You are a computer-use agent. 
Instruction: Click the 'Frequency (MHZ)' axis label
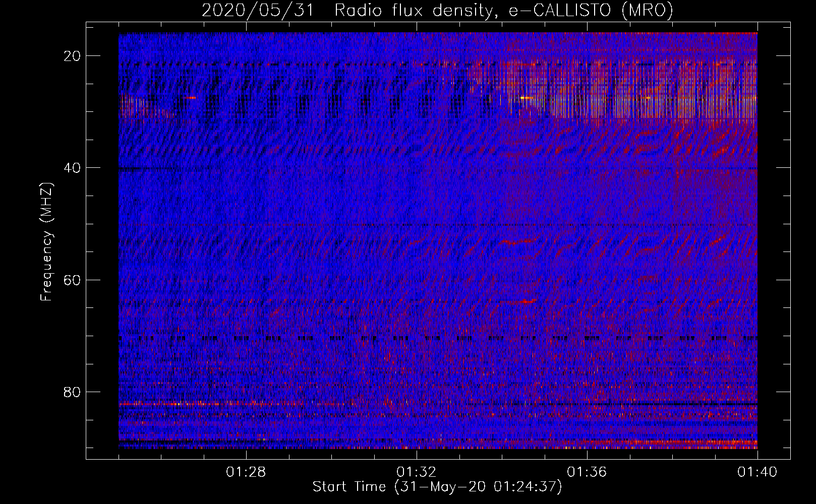tap(46, 242)
